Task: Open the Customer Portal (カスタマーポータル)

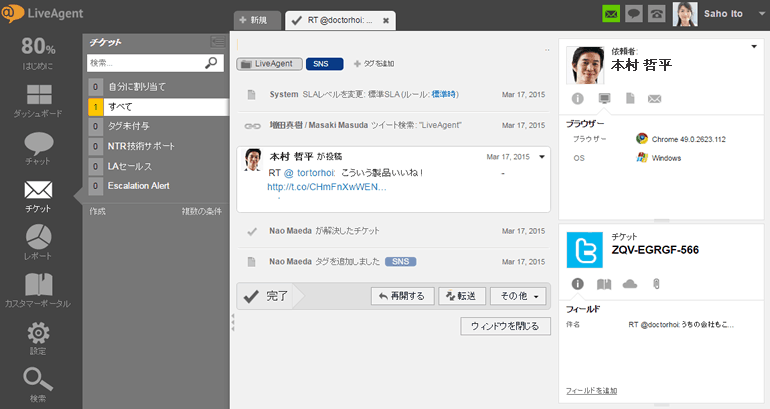Action: pyautogui.click(x=38, y=290)
